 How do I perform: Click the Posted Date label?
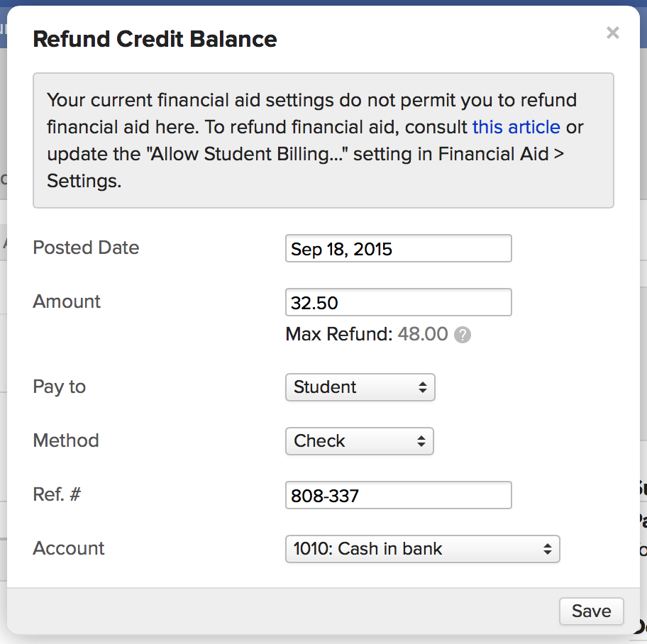86,248
